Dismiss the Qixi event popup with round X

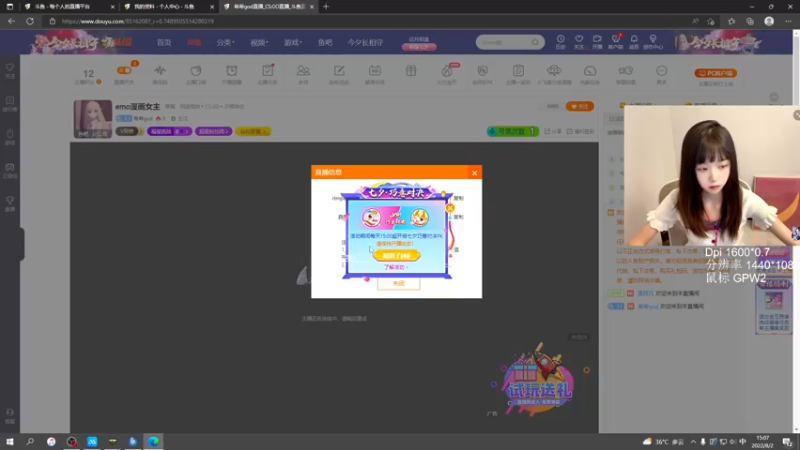(450, 208)
